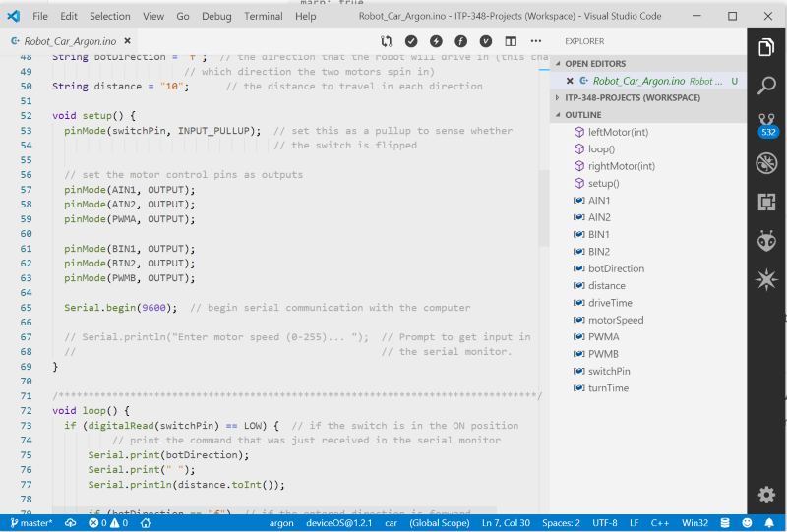
Task: Select the Robot_Car_Argon.ino editor tab
Action: 70,41
